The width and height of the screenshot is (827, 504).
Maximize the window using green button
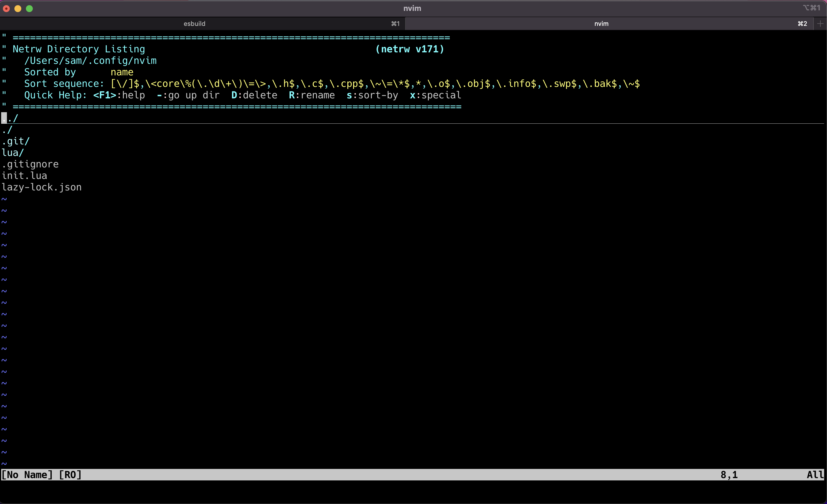tap(30, 9)
